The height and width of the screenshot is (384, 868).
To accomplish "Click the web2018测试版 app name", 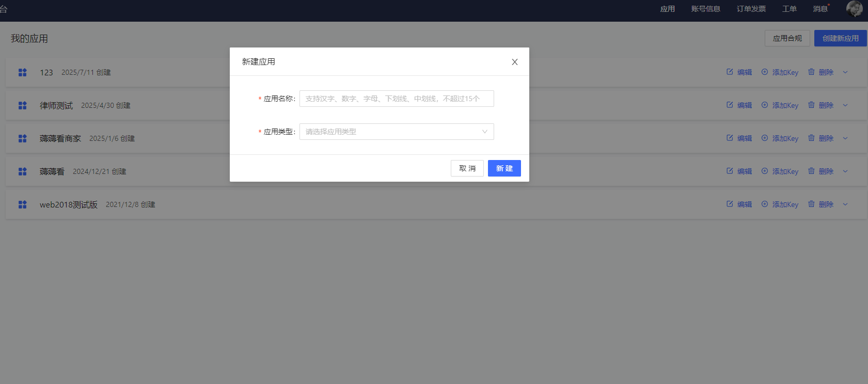I will click(69, 204).
